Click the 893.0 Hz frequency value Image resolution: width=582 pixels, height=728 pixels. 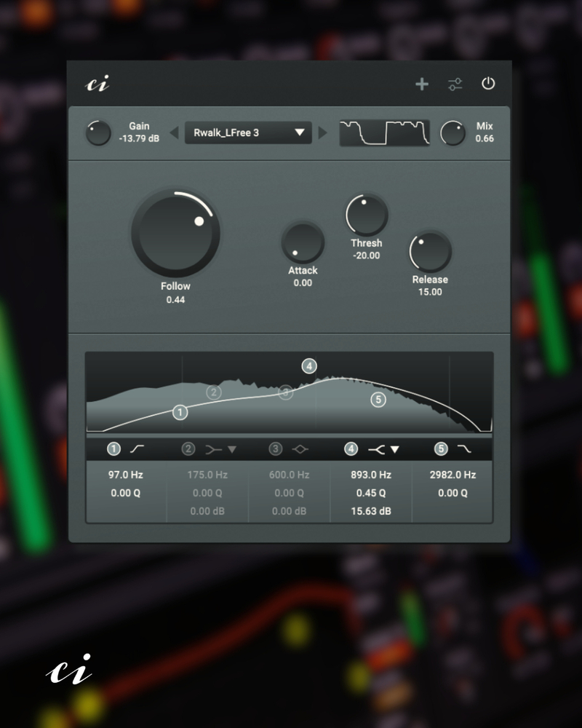coord(371,475)
